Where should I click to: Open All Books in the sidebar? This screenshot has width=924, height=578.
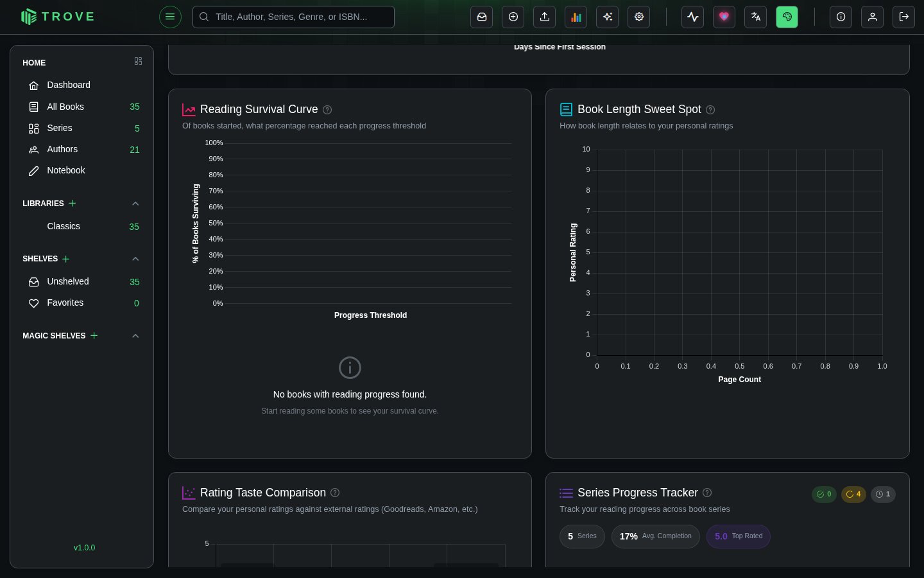pos(81,107)
